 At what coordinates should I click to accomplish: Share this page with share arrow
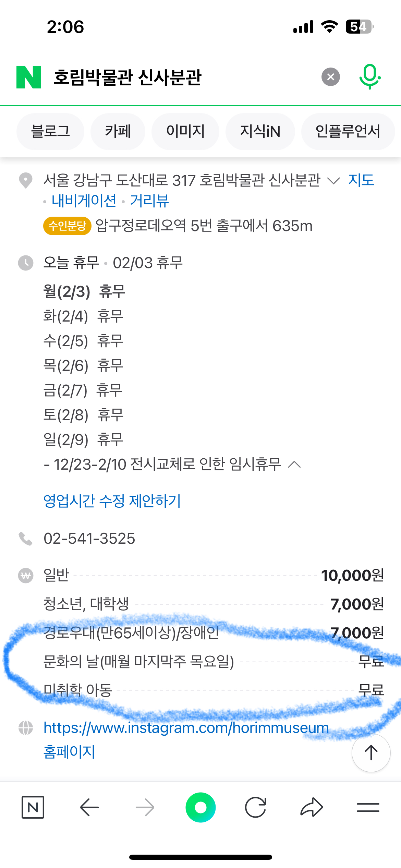[x=312, y=807]
